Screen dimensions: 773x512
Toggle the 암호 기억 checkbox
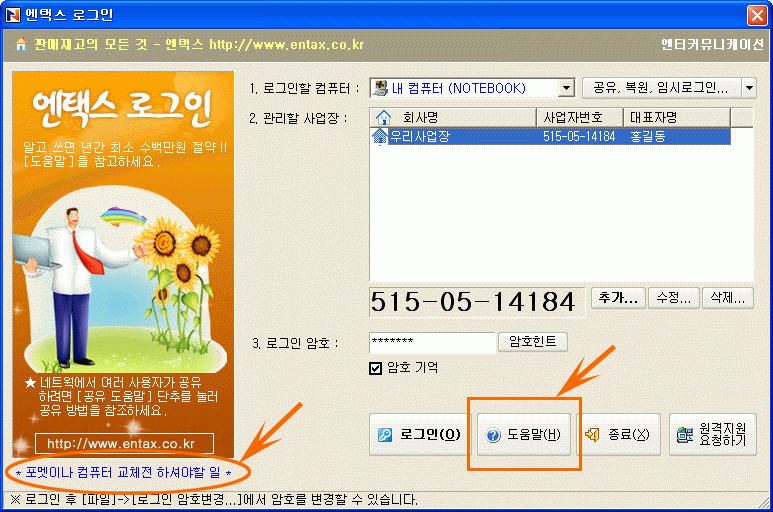[375, 368]
